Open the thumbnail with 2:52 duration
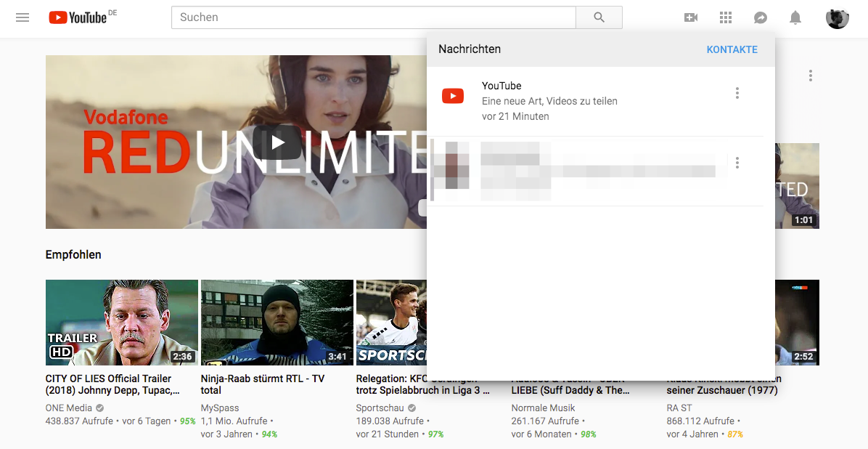Image resolution: width=868 pixels, height=449 pixels. point(797,323)
